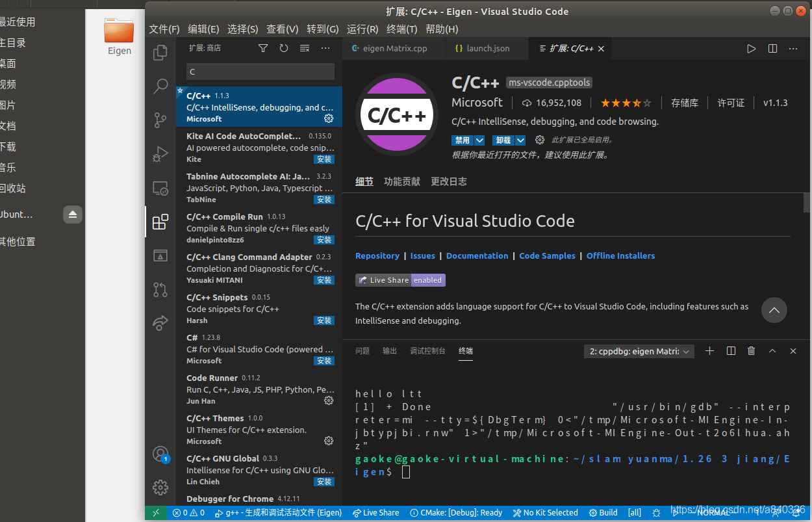Open Eigen folder in file manager
The image size is (812, 522).
pos(119,36)
